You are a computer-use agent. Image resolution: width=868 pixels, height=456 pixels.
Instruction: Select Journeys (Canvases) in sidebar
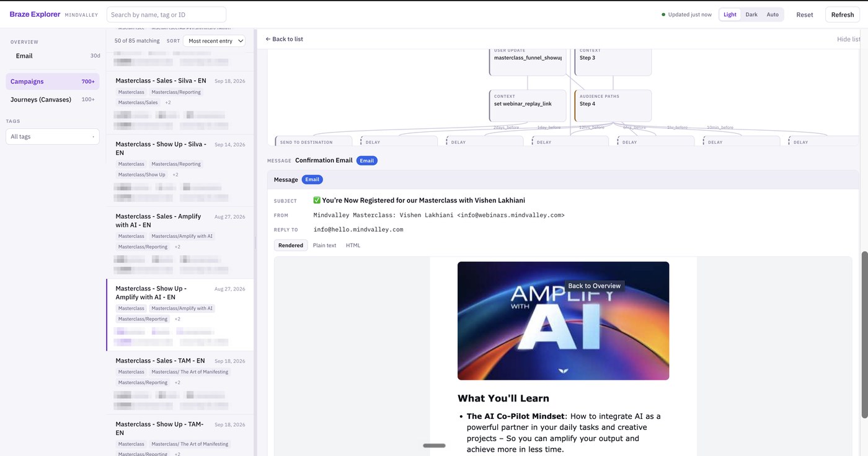pyautogui.click(x=53, y=99)
